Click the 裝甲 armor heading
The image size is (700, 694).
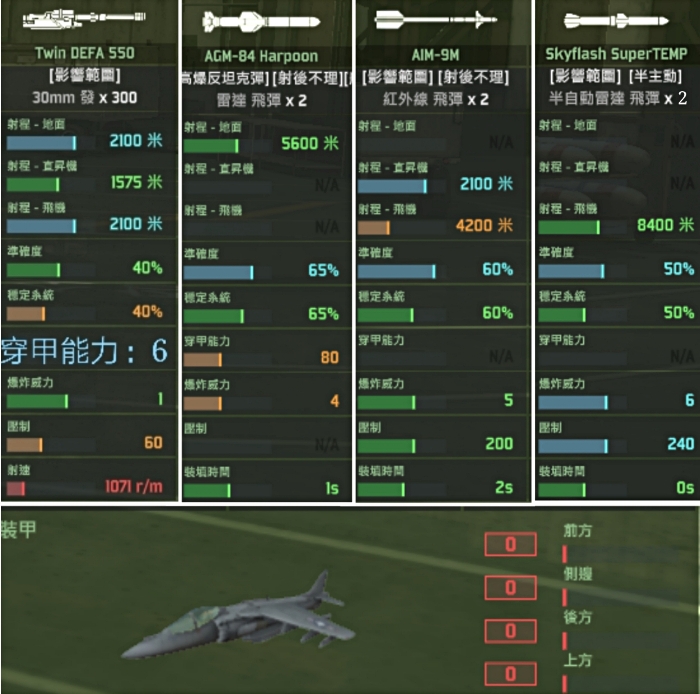coord(19,530)
